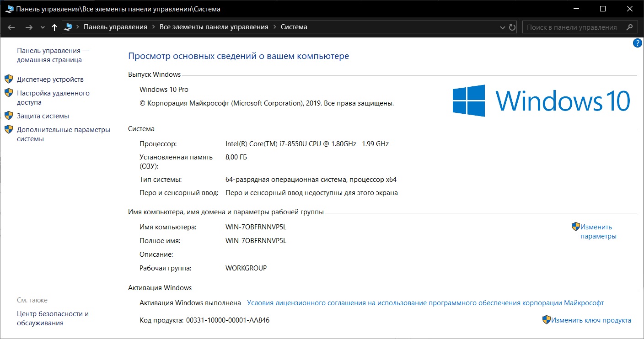
Task: Open 'Настройка удаленного доступа' link
Action: 53,98
